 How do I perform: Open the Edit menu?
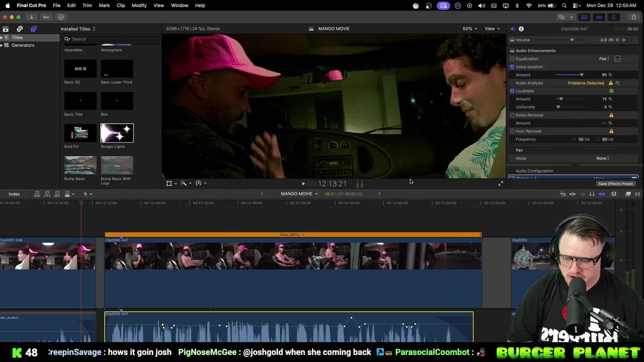(x=71, y=6)
